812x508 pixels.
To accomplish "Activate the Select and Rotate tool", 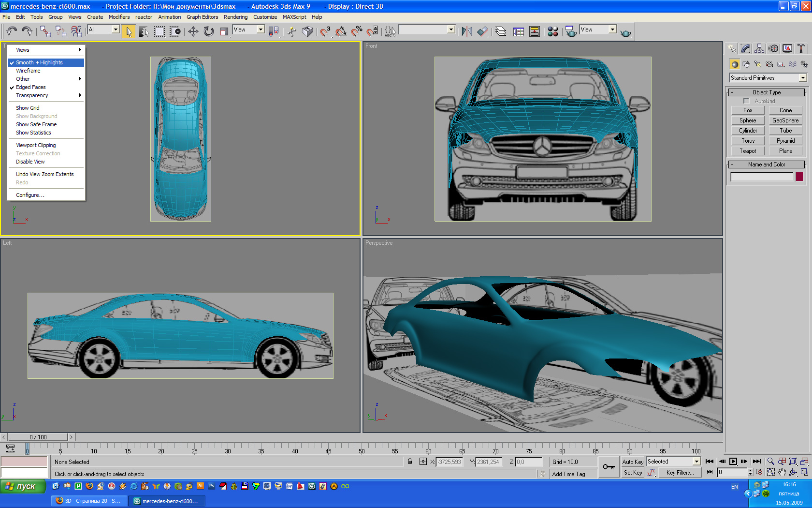I will (x=209, y=31).
